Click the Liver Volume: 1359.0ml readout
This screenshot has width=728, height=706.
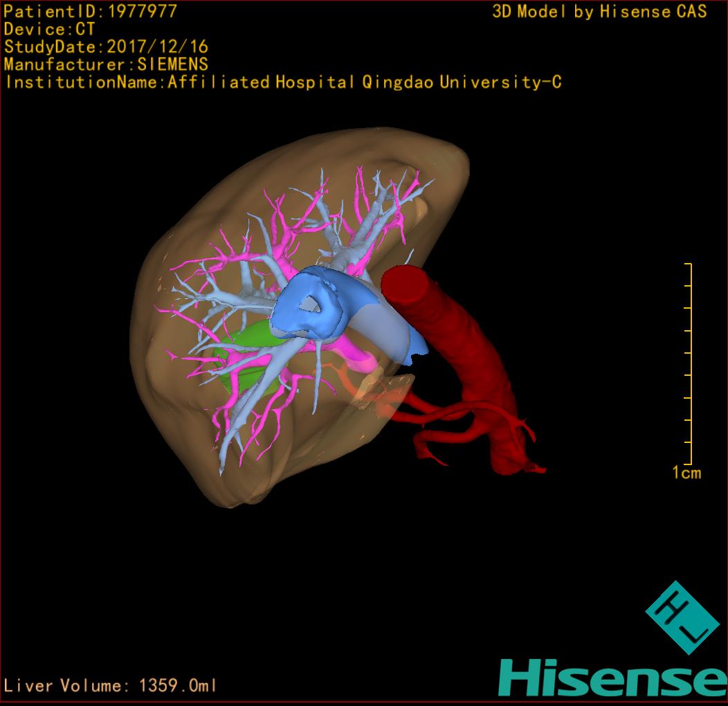click(x=109, y=685)
